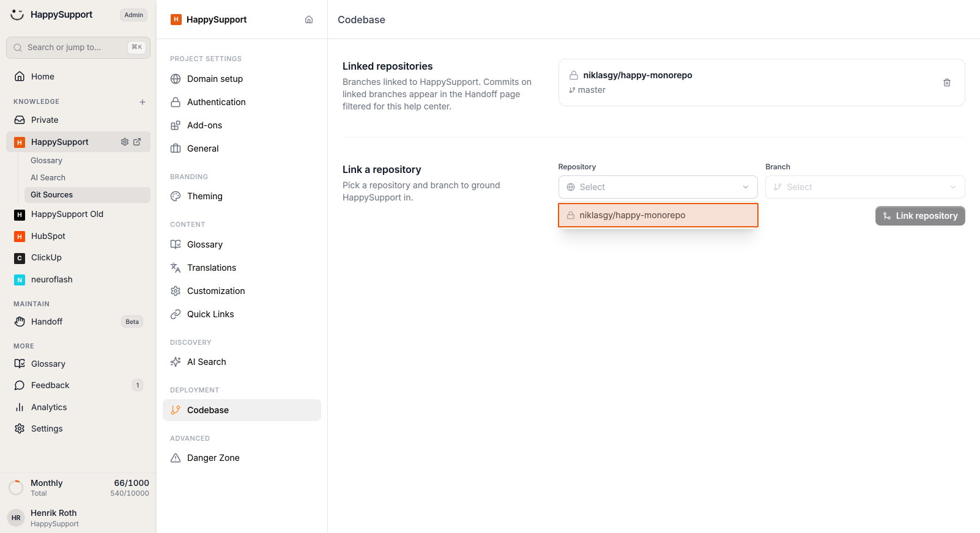Click the ClickUp black square icon
980x533 pixels.
click(20, 258)
